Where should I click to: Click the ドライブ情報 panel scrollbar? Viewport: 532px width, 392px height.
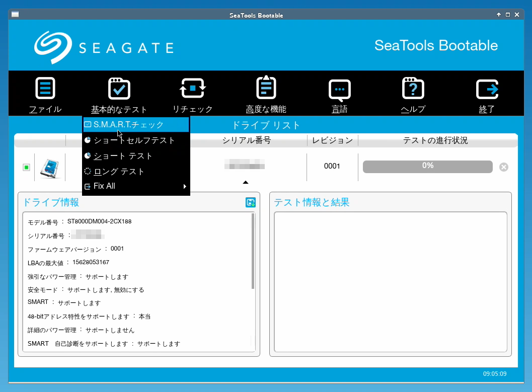[x=253, y=251]
